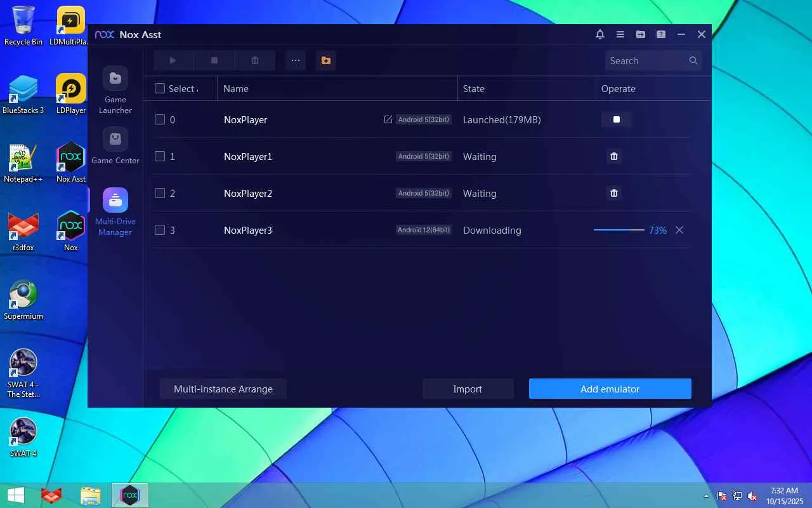Click the Waiting state of NoxPlayer2

coord(480,193)
